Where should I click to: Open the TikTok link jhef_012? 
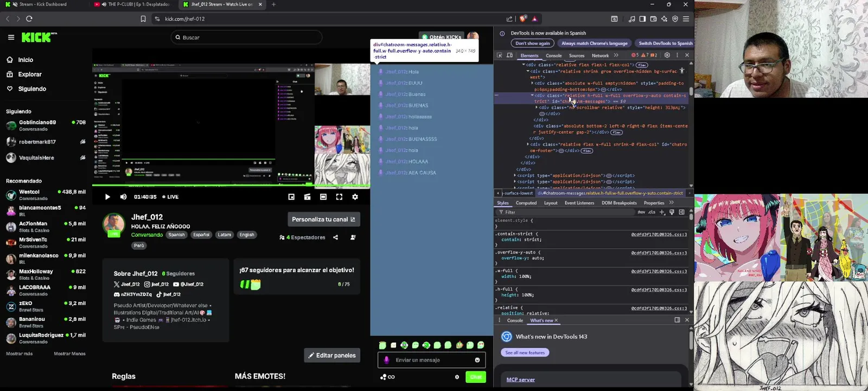[x=168, y=294]
